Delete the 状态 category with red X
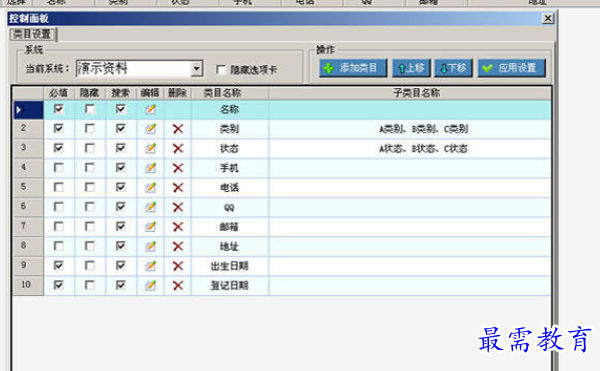 [x=178, y=148]
